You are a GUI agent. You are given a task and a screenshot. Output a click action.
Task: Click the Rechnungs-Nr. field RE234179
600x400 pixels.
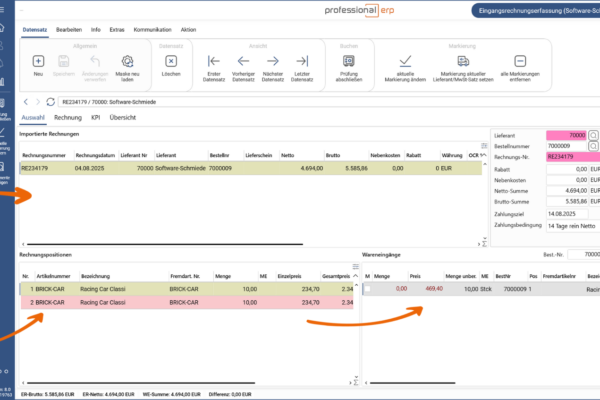point(573,157)
